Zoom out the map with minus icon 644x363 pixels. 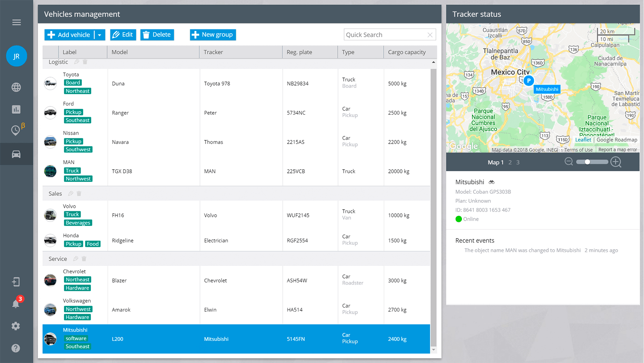(x=569, y=162)
